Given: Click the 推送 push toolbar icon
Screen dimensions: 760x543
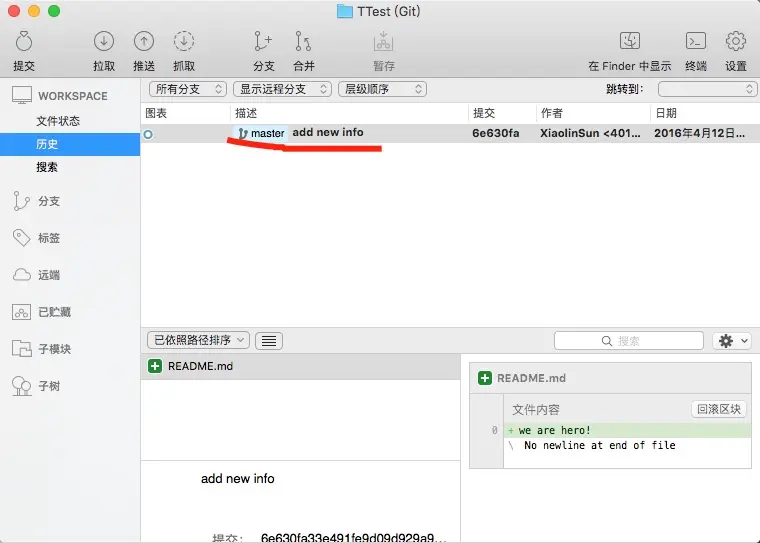Looking at the screenshot, I should 144,42.
